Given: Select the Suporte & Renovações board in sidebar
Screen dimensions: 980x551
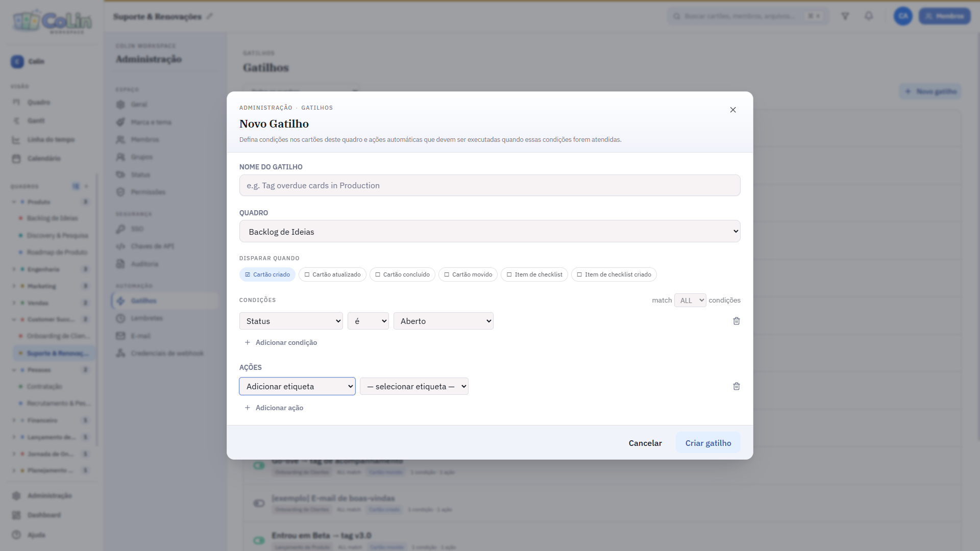Looking at the screenshot, I should click(54, 354).
